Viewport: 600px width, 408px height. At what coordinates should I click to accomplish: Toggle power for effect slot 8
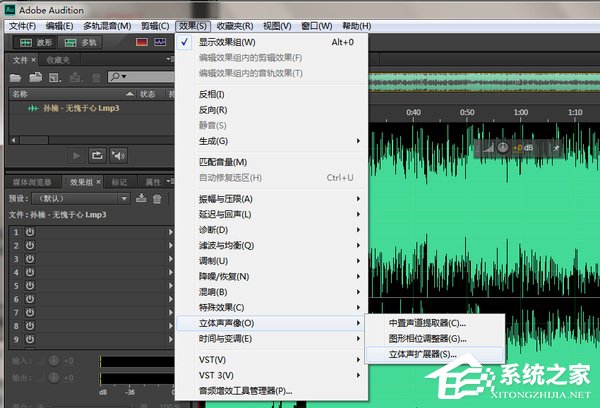(30, 326)
